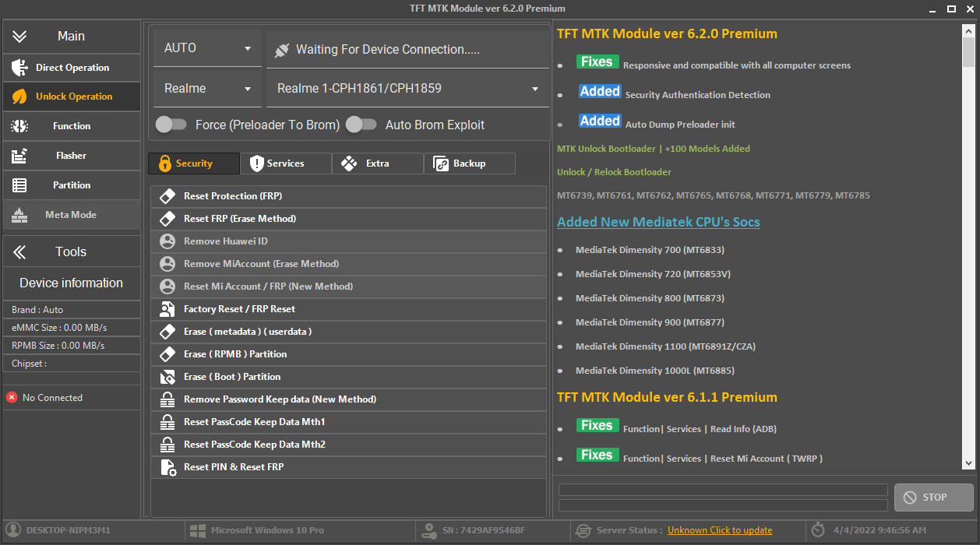Open the Realme brand dropdown

tap(206, 88)
